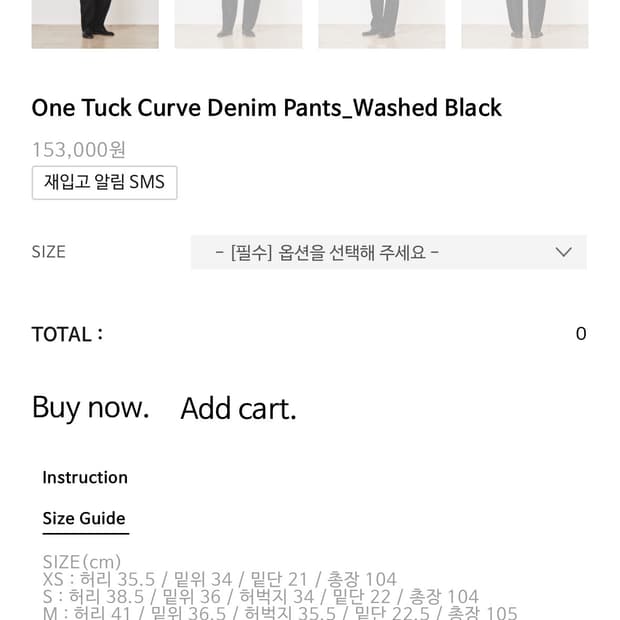This screenshot has height=620, width=620.
Task: Click the SIZE(cm) heading
Action: coord(82,562)
